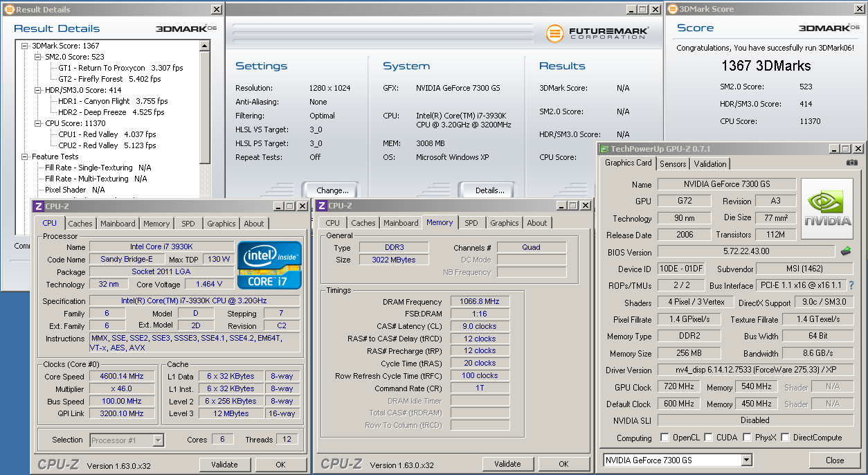Viewport: 868px width, 475px height.
Task: Select GT2 - Firefly Forest row
Action: pyautogui.click(x=109, y=79)
